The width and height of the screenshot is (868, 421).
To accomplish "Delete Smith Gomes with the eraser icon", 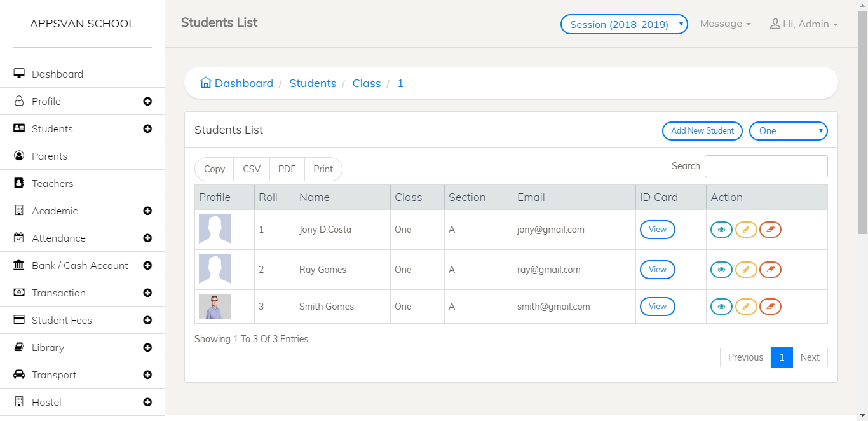I will pos(770,306).
